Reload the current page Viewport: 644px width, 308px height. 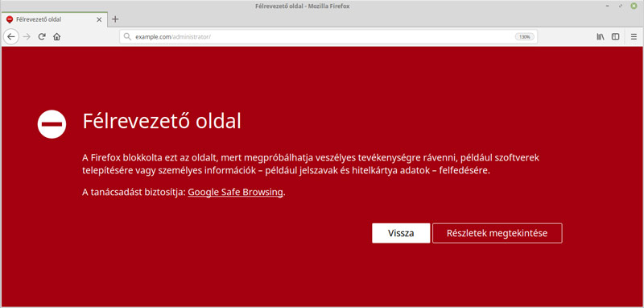click(x=42, y=36)
